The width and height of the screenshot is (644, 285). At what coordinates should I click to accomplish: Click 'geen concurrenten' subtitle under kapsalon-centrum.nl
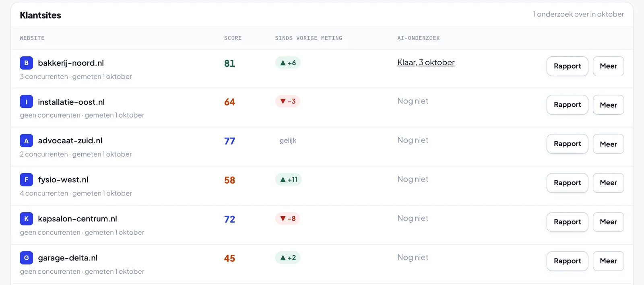[x=50, y=232]
